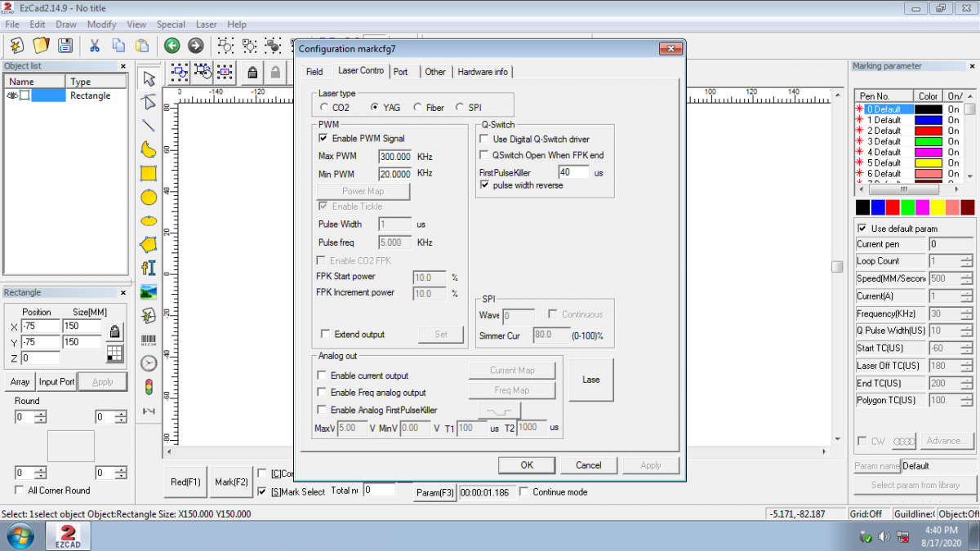Pick the Barcode tool in the toolbar
Viewport: 980px width, 551px height.
coord(149,339)
